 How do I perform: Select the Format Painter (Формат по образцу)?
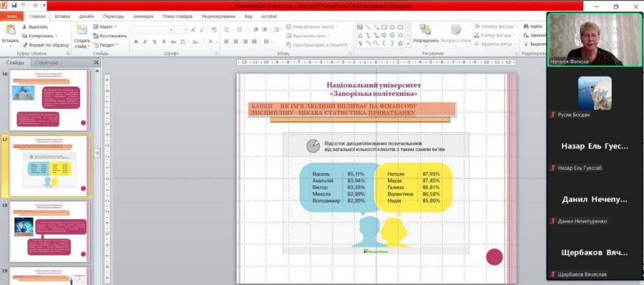click(x=25, y=45)
